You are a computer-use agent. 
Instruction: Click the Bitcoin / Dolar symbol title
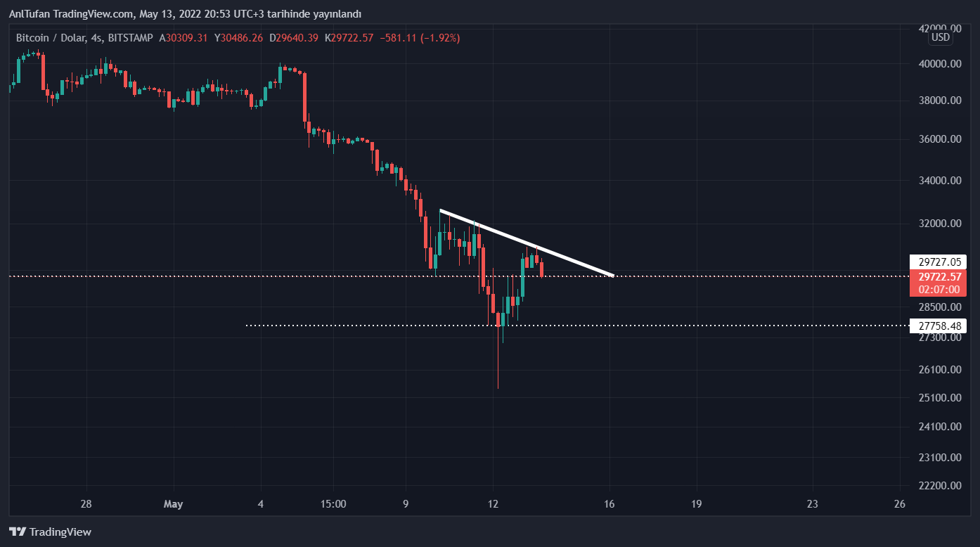pos(51,38)
